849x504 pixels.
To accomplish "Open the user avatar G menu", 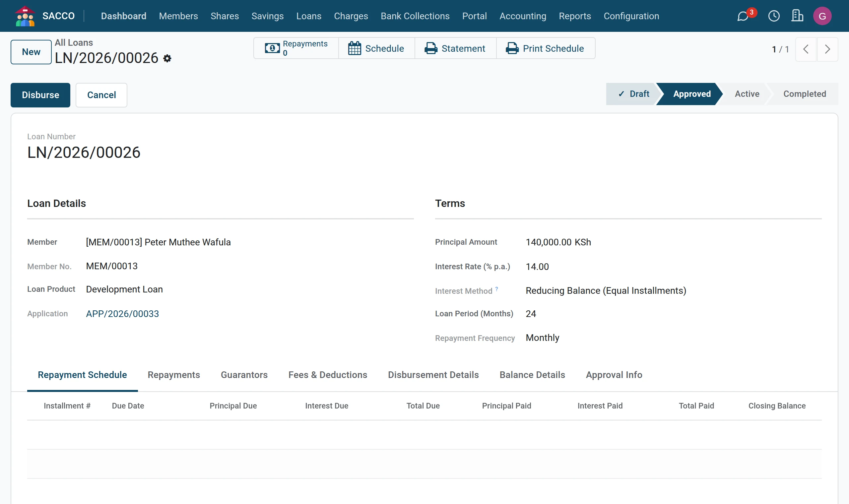I will coord(822,16).
